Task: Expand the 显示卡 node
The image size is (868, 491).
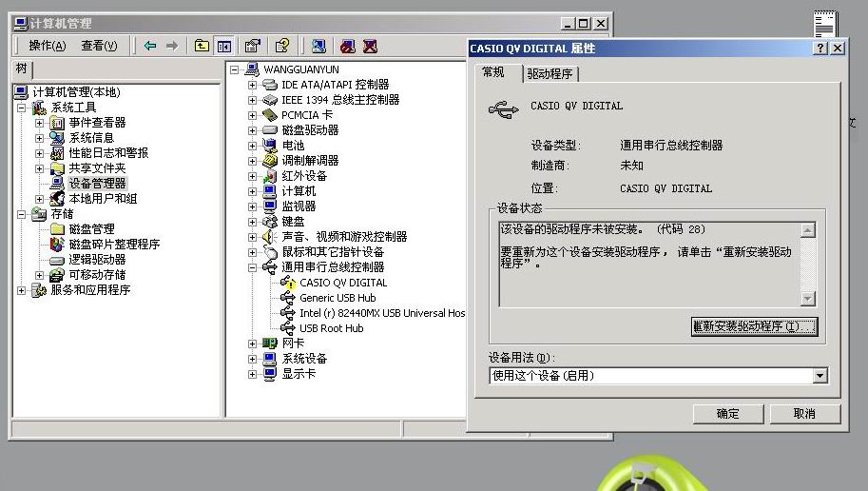Action: click(x=253, y=374)
